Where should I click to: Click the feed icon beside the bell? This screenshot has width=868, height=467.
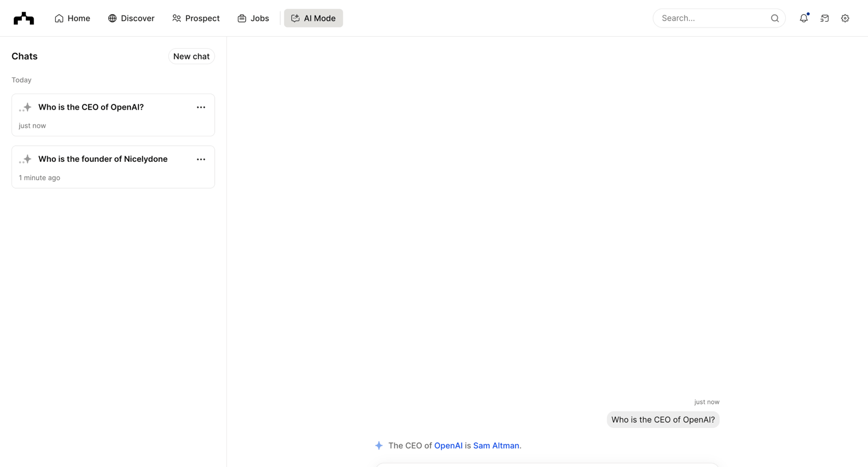pyautogui.click(x=824, y=18)
